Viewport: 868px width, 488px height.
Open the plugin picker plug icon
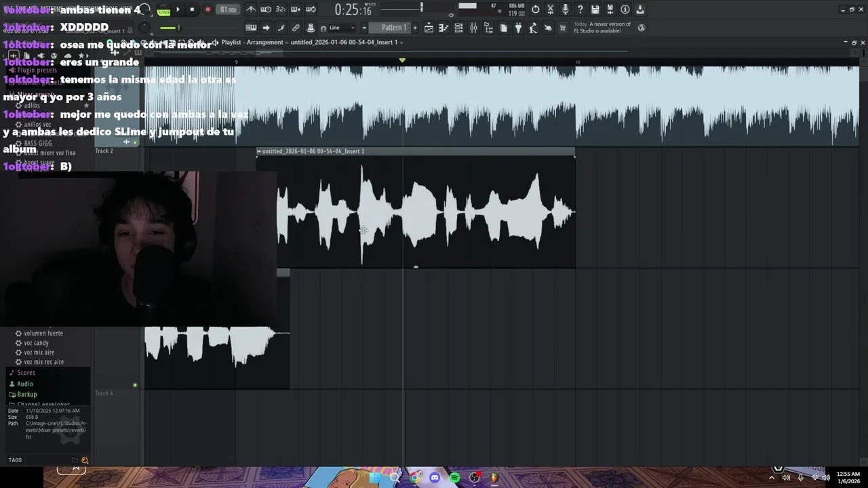pyautogui.click(x=518, y=28)
